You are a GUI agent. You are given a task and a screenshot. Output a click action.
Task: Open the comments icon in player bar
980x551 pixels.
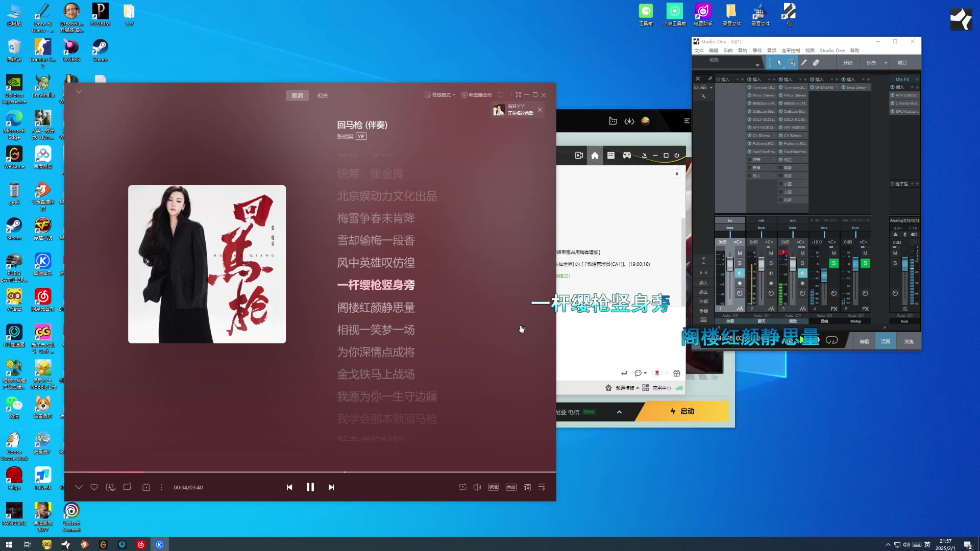127,487
